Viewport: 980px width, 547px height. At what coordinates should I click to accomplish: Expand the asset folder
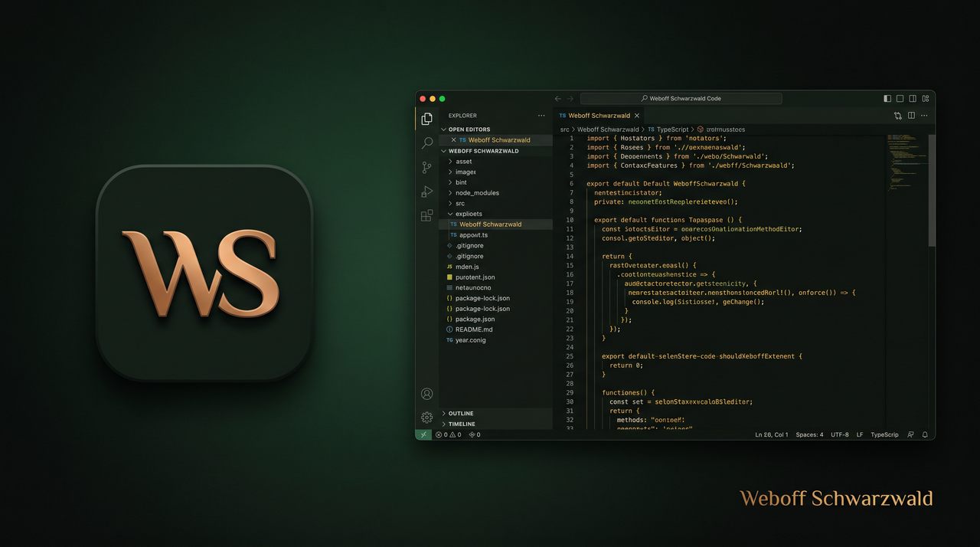[x=450, y=162]
